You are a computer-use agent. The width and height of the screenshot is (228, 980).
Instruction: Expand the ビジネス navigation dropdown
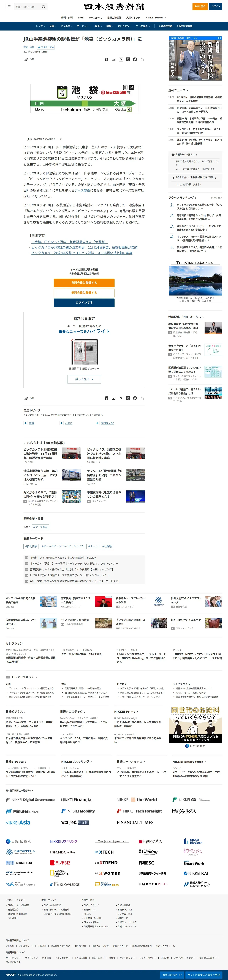(66, 26)
